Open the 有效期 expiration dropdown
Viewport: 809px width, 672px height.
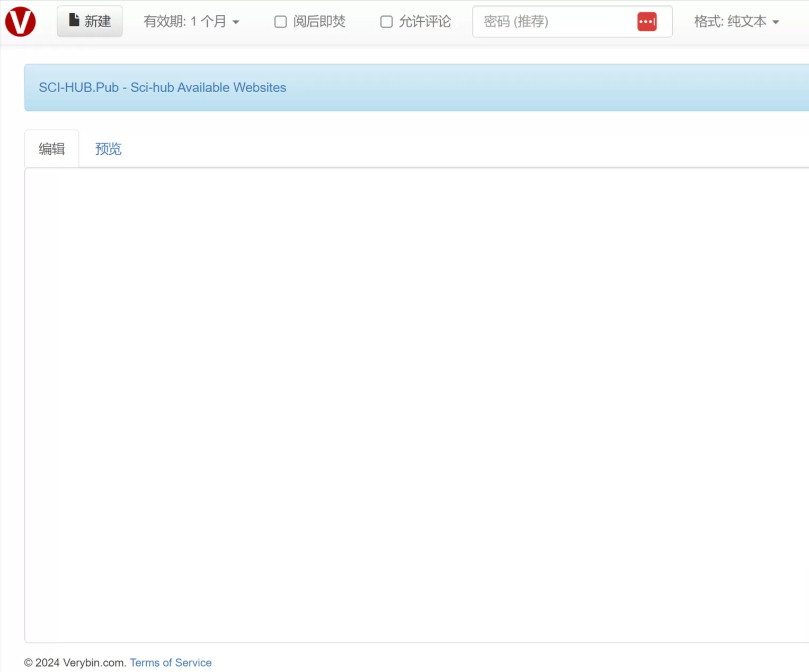coord(191,22)
